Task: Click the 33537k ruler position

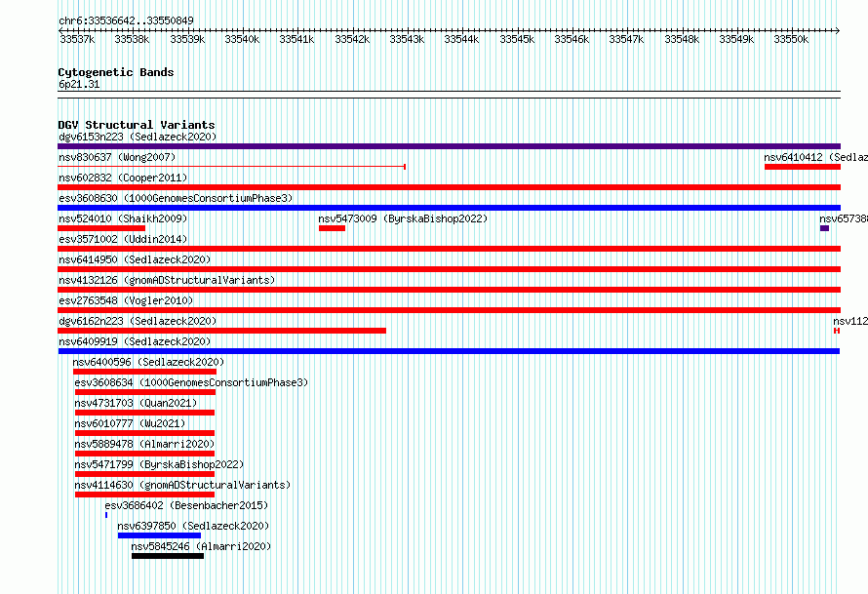Action: click(x=77, y=39)
